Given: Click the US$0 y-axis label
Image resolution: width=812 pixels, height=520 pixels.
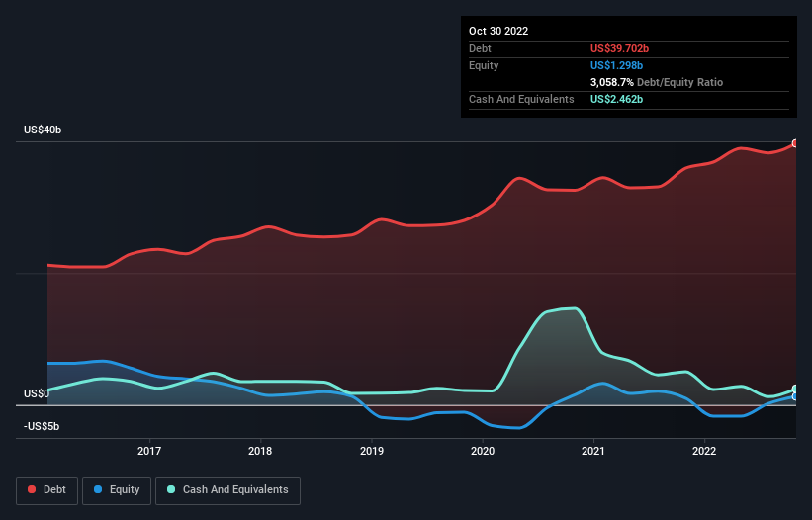Looking at the screenshot, I should [37, 393].
